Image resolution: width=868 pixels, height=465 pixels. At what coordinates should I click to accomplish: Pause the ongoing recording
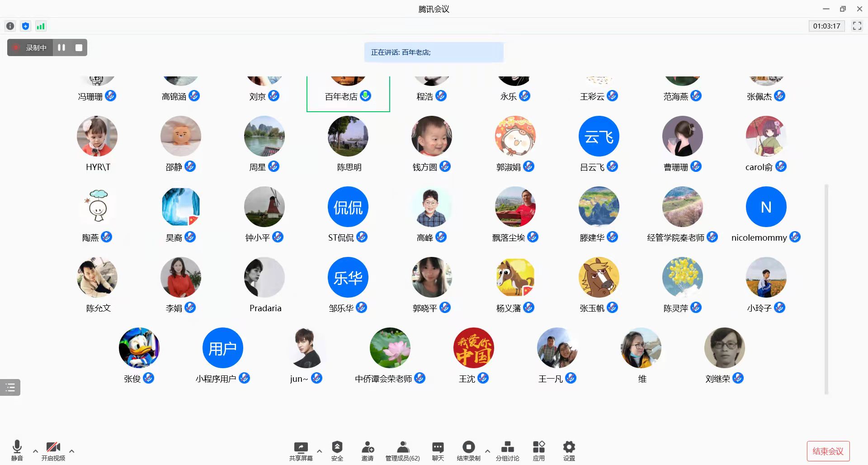[x=61, y=47]
